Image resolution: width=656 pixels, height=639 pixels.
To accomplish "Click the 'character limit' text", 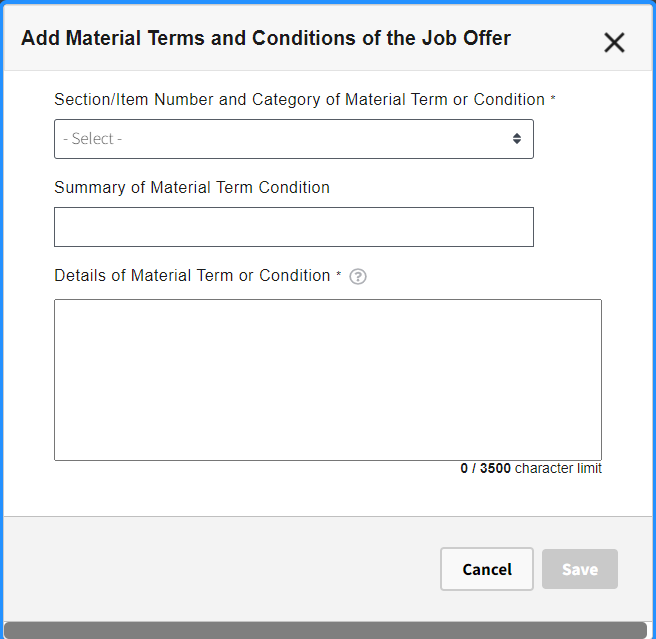I will [558, 468].
